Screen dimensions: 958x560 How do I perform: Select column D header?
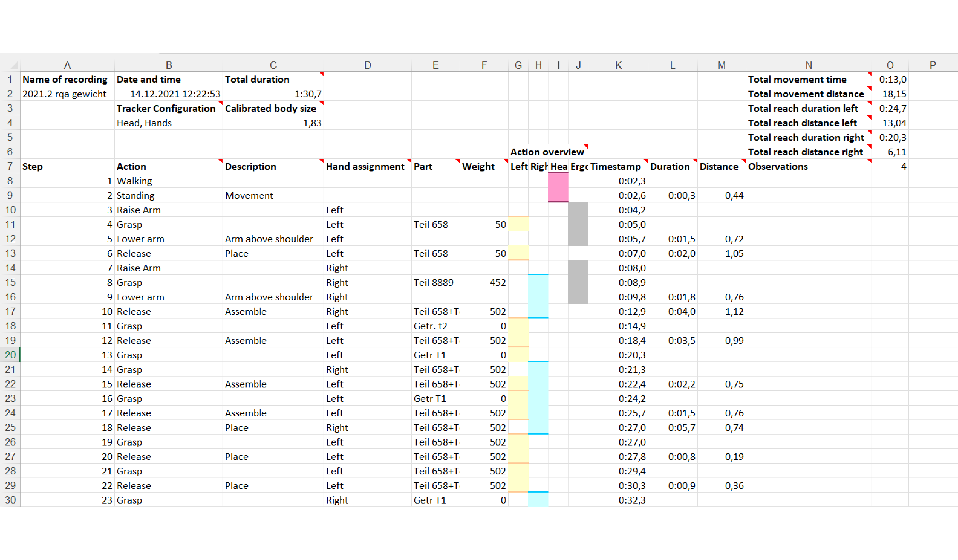coord(368,65)
